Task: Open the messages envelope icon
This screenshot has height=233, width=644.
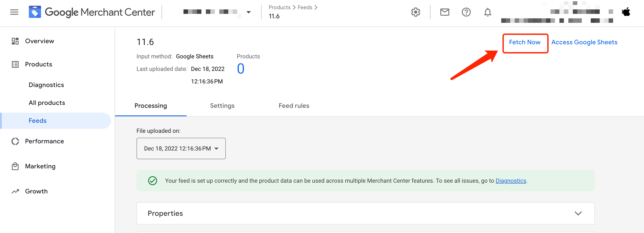Action: 444,12
